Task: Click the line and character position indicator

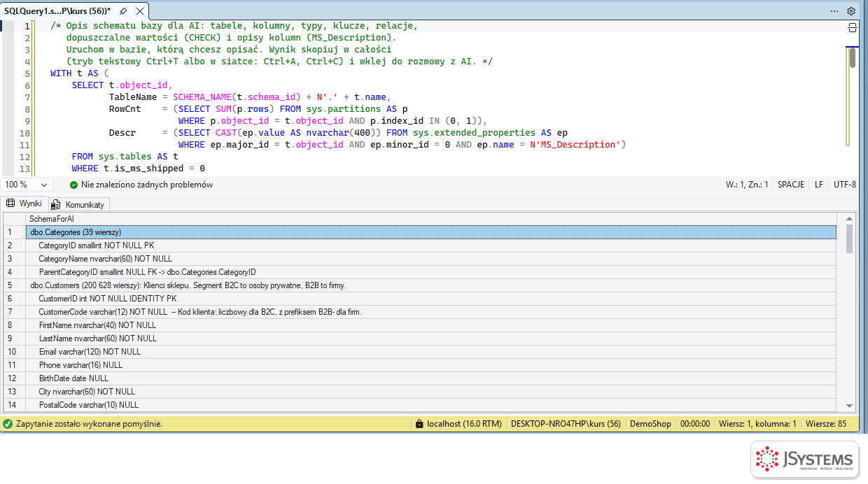Action: tap(747, 185)
